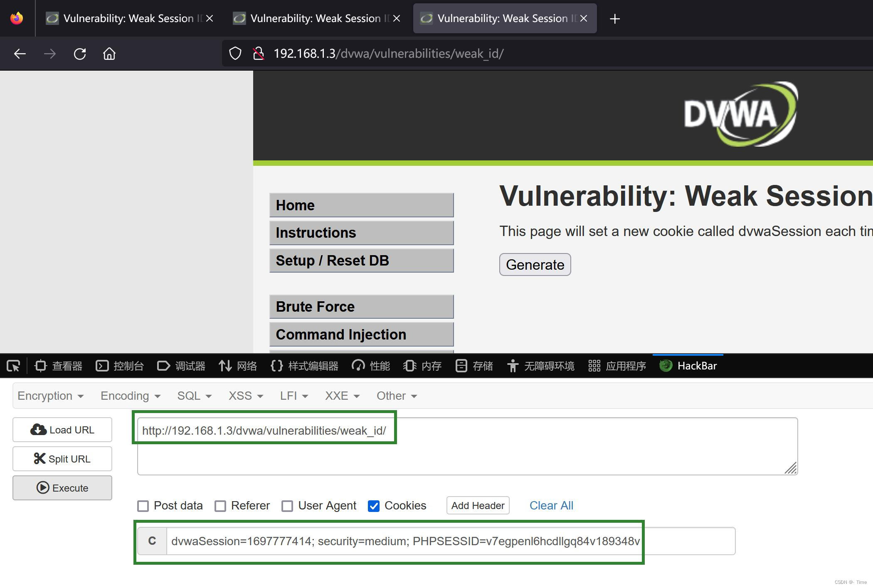873x588 pixels.
Task: Uncheck the Cookies checkbox
Action: click(x=373, y=506)
